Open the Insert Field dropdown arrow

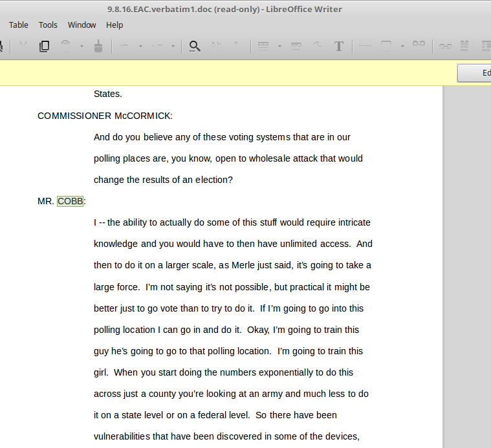[402, 47]
